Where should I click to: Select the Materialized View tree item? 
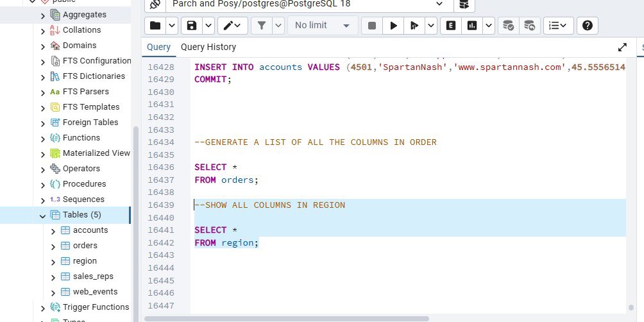[96, 153]
